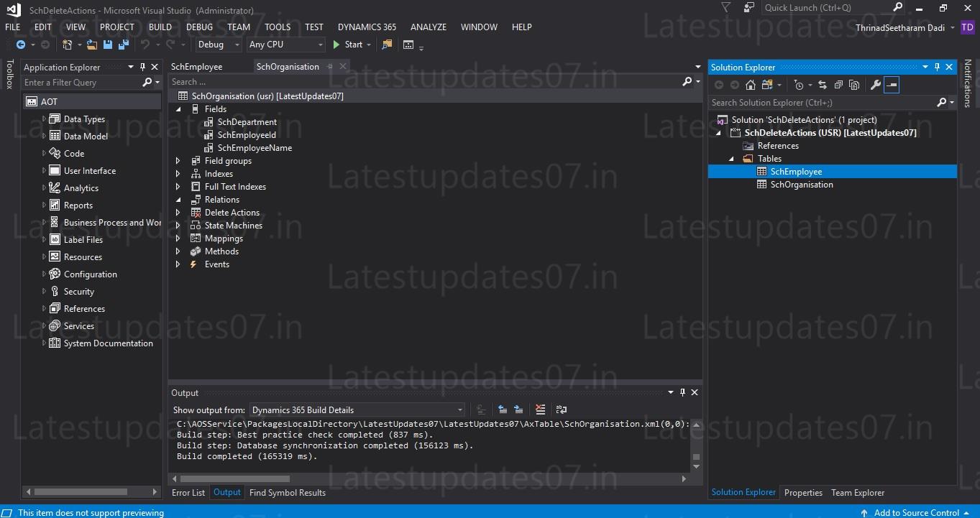
Task: Open the Any CPU platform dropdown
Action: tap(285, 45)
